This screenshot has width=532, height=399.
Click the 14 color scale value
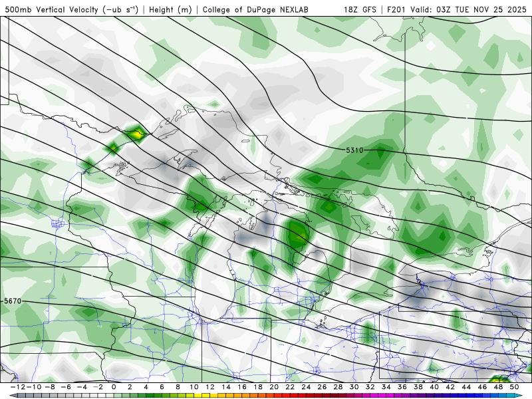226,387
